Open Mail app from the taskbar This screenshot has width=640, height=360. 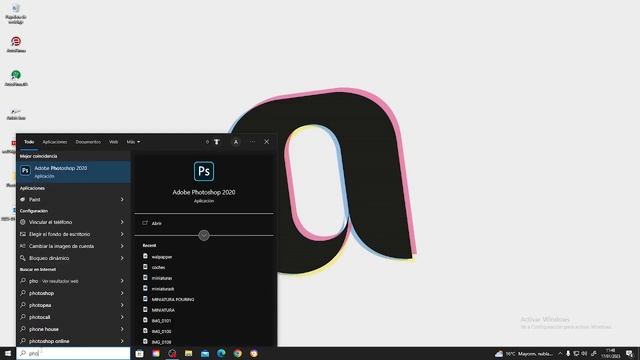[205, 353]
